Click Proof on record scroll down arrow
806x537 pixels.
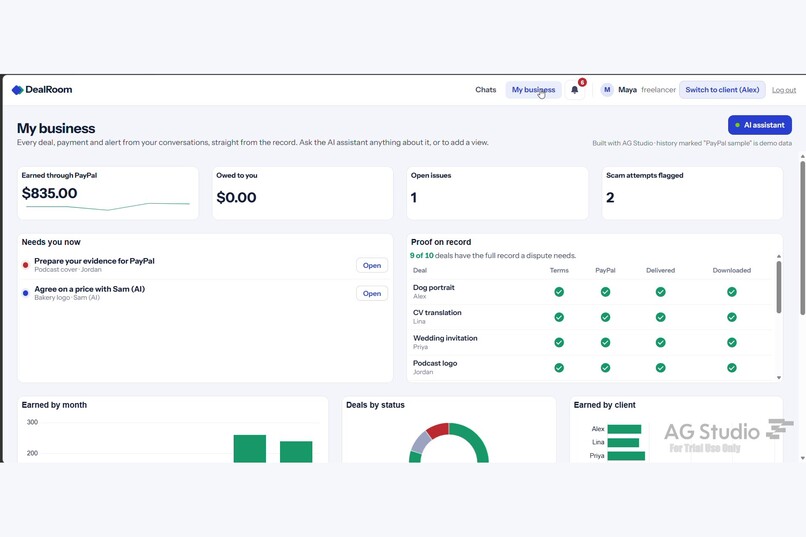coord(779,378)
